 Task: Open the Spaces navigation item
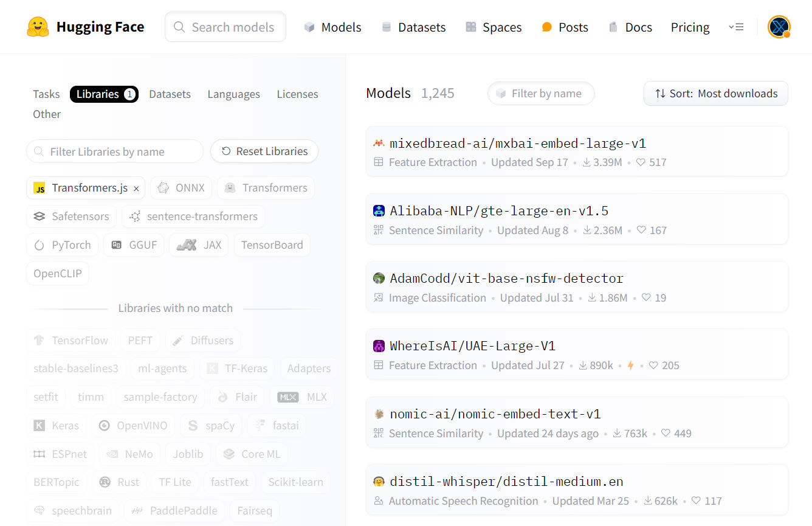point(494,27)
